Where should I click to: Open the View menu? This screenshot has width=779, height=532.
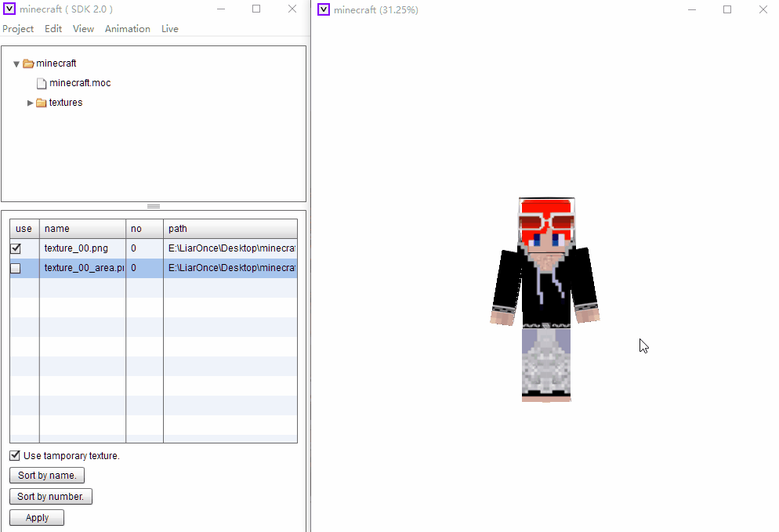[83, 28]
